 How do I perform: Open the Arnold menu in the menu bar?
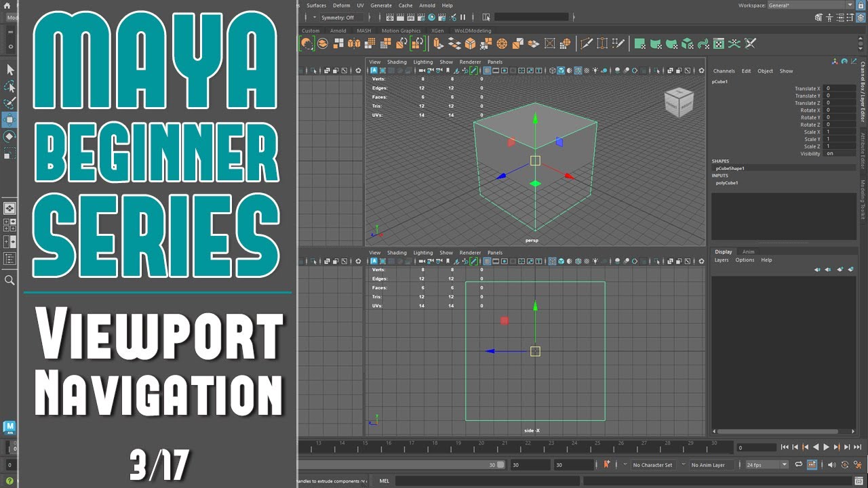pos(427,5)
